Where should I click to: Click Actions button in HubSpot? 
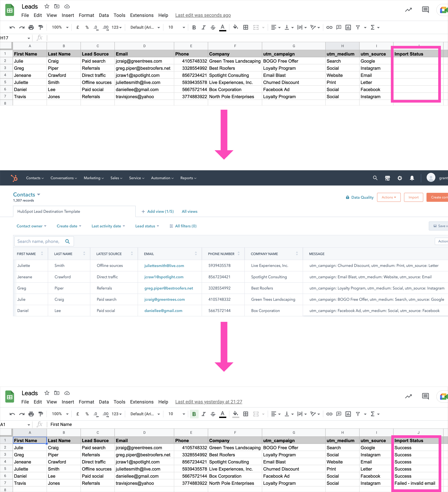tap(389, 197)
